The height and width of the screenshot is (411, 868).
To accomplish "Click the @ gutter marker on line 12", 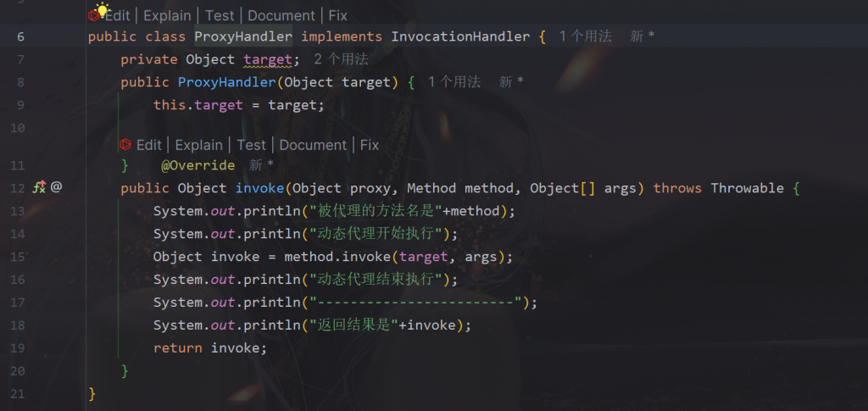I will [56, 187].
